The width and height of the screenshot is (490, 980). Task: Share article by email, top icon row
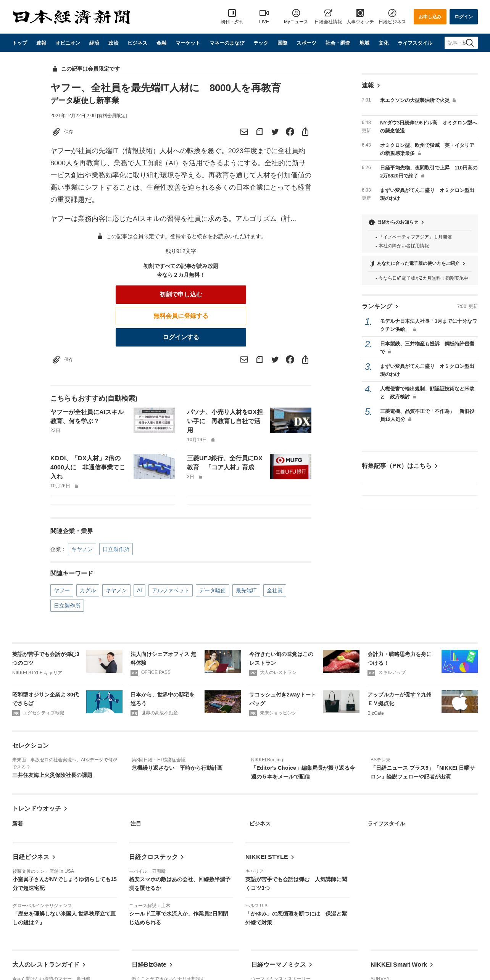click(244, 132)
